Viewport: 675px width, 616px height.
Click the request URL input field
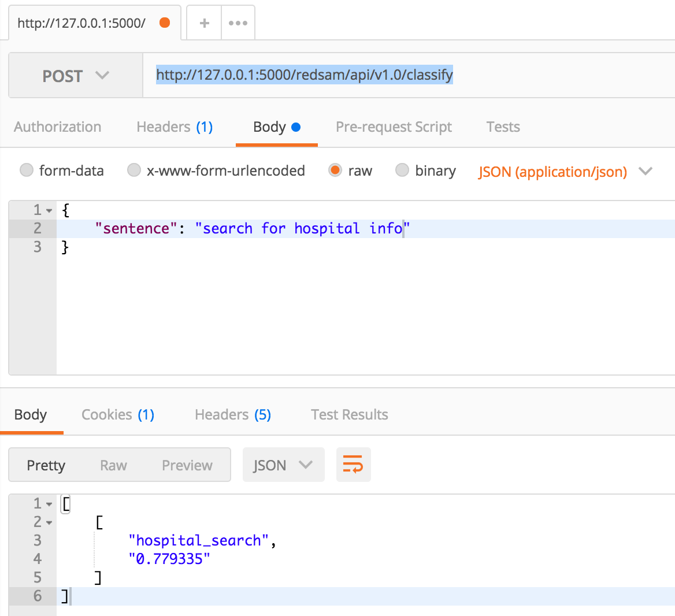click(x=347, y=75)
